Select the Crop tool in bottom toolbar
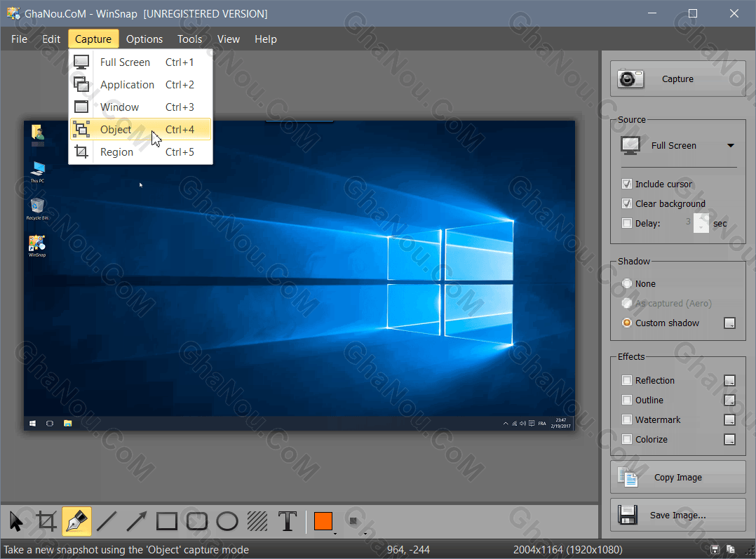The width and height of the screenshot is (756, 559). [46, 521]
